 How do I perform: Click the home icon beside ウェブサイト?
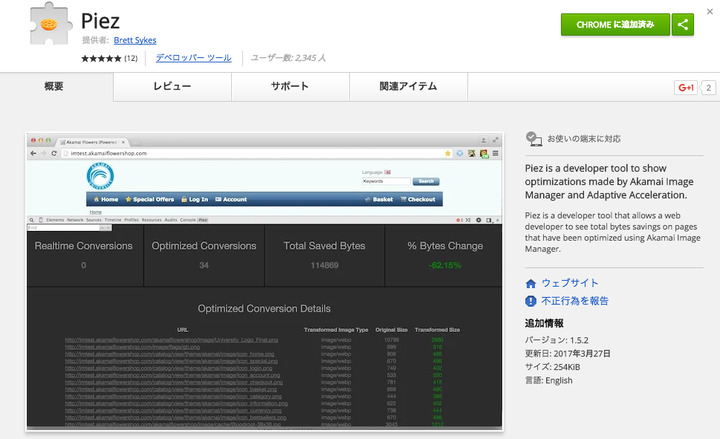[531, 283]
